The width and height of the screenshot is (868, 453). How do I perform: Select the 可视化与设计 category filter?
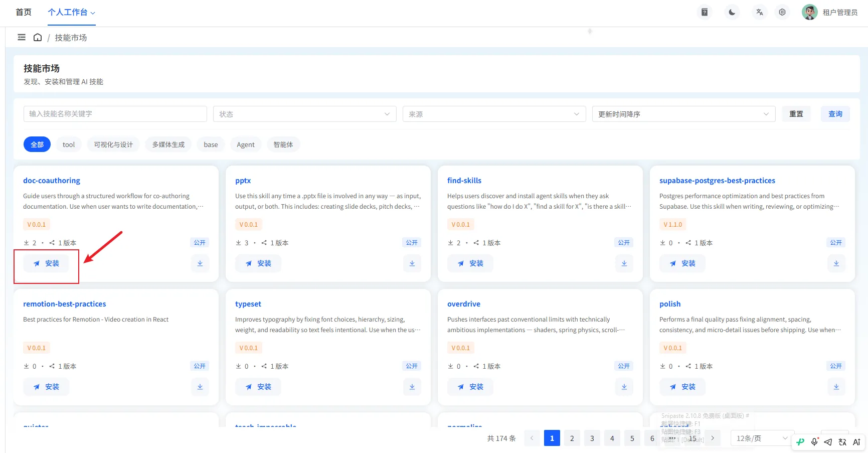point(113,144)
